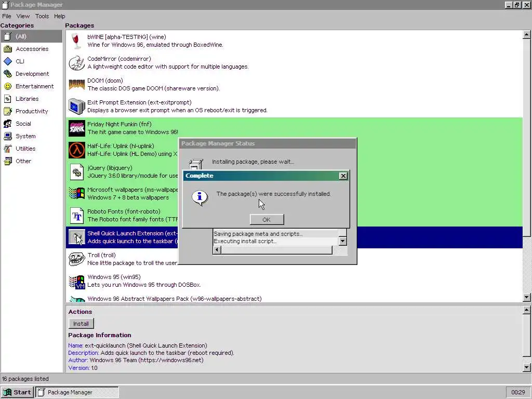
Task: Click the Exit Prompt Extension title text
Action: 139,102
